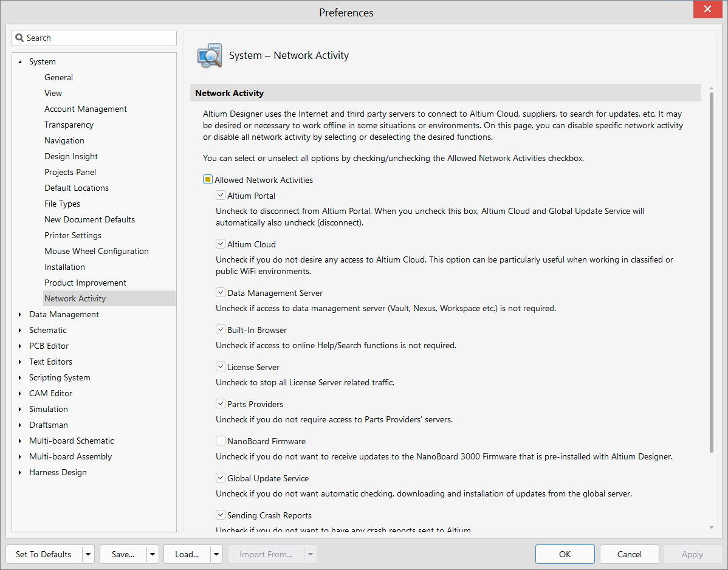The height and width of the screenshot is (570, 728).
Task: Close the Preferences dialog
Action: coord(707,9)
